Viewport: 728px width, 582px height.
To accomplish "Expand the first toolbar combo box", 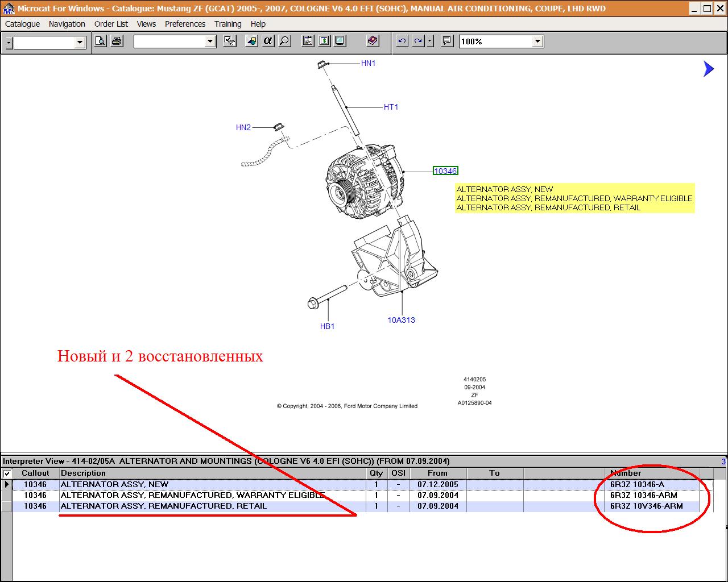I will coord(80,42).
